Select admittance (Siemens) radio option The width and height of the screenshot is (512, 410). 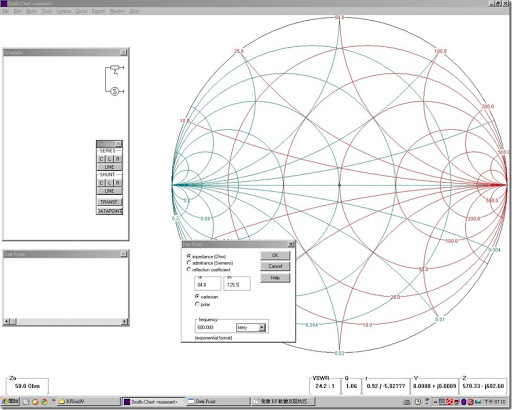189,263
